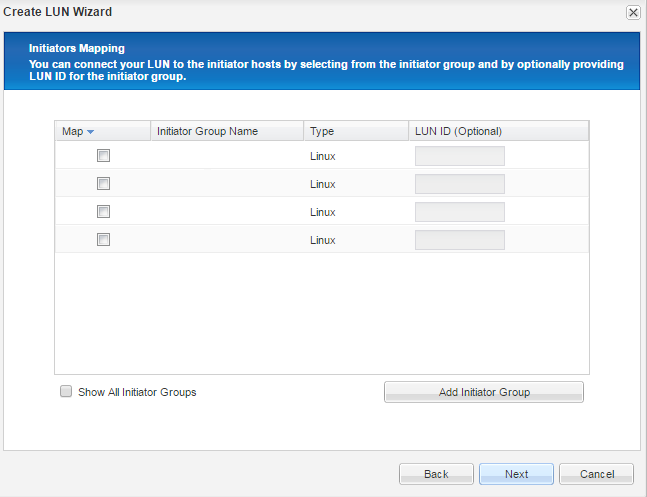Sort by Initiator Group Name column header
Screen dimensions: 647x497
[x=207, y=131]
